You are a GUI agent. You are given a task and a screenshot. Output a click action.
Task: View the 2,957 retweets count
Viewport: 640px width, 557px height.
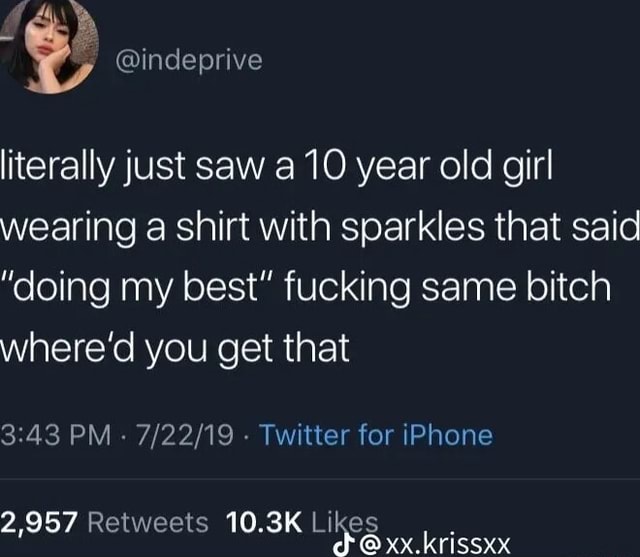39,523
